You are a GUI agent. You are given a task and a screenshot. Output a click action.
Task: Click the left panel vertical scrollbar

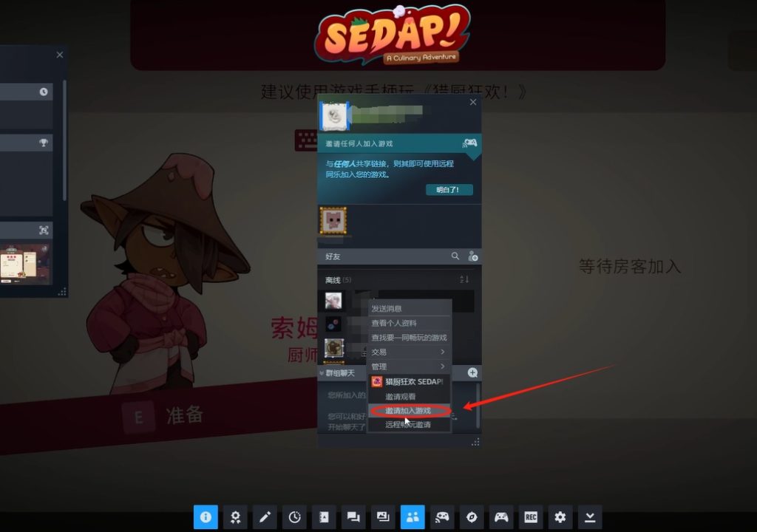[x=64, y=140]
